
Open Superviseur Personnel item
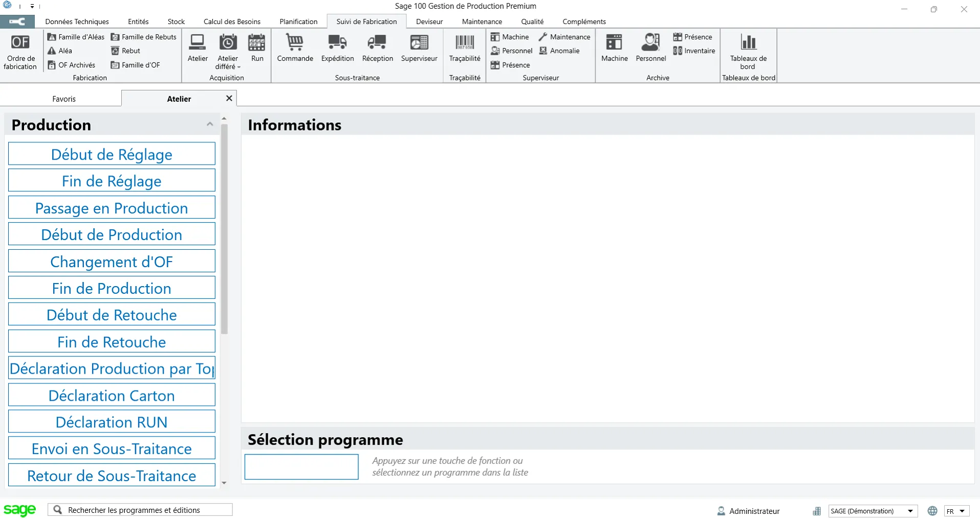click(x=512, y=51)
